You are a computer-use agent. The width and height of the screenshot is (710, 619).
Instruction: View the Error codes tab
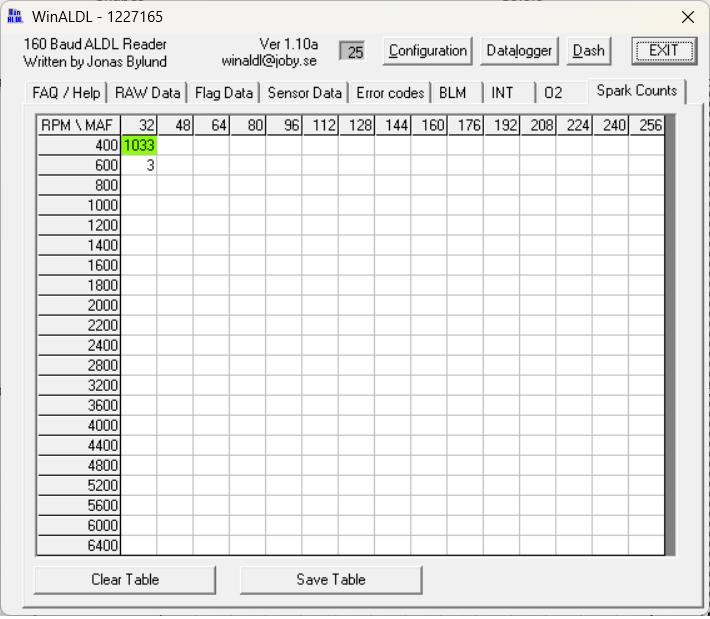pos(390,93)
